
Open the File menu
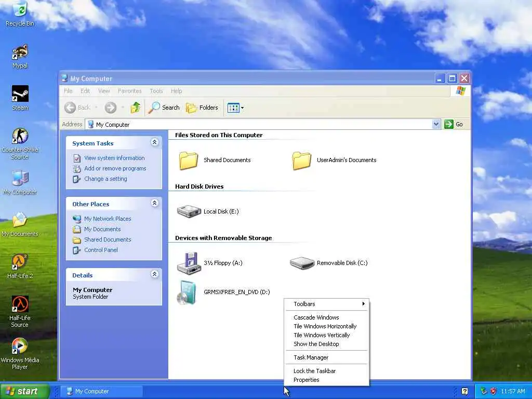pyautogui.click(x=68, y=91)
